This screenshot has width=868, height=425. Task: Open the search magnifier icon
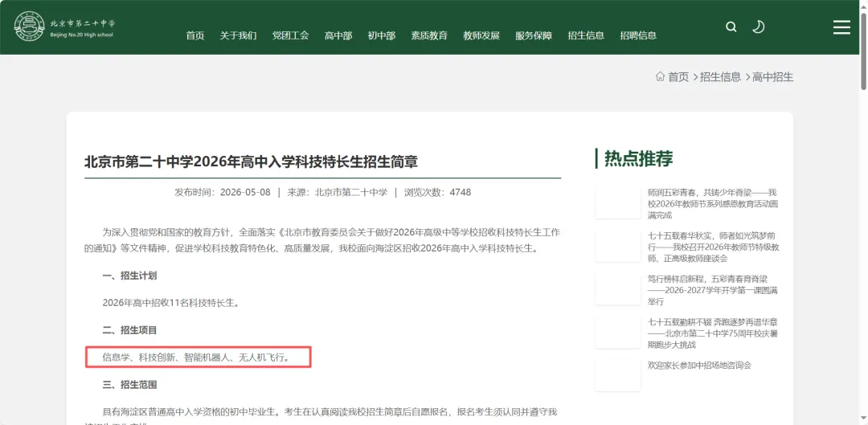click(x=731, y=27)
